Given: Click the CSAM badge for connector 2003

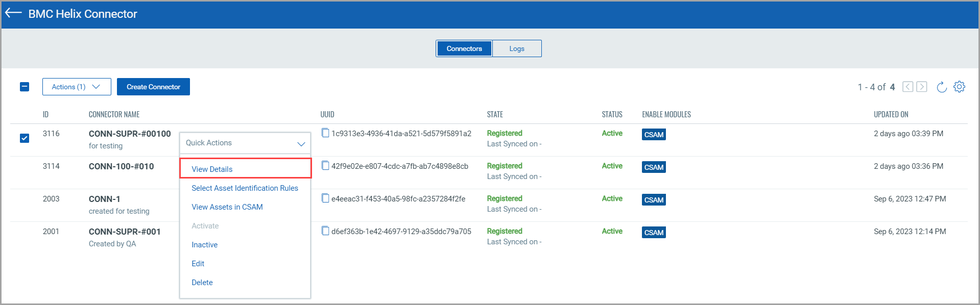Looking at the screenshot, I should click(x=653, y=200).
